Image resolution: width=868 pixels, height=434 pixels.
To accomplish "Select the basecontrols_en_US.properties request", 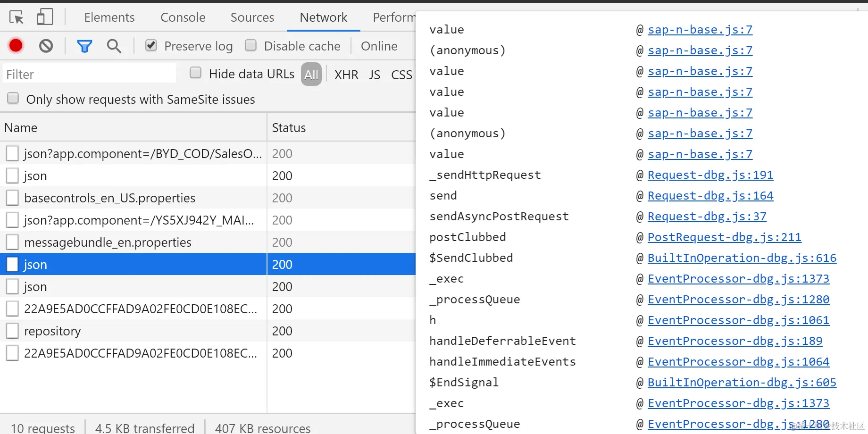I will point(208,198).
